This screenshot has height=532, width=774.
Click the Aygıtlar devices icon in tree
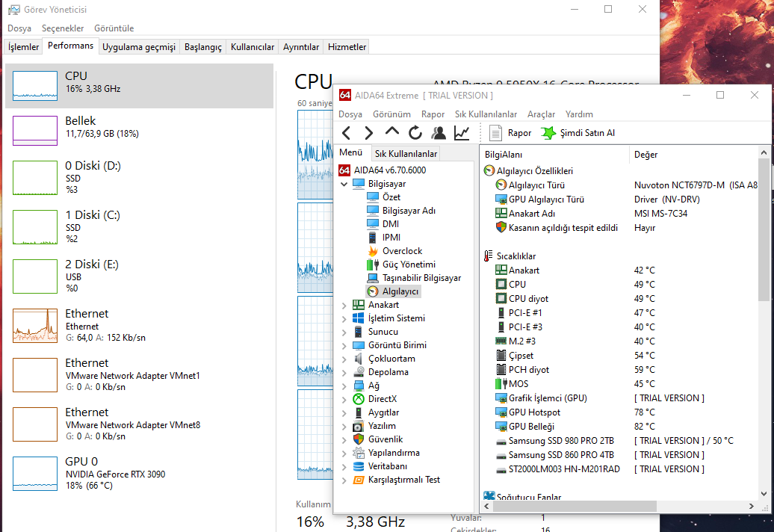click(359, 412)
